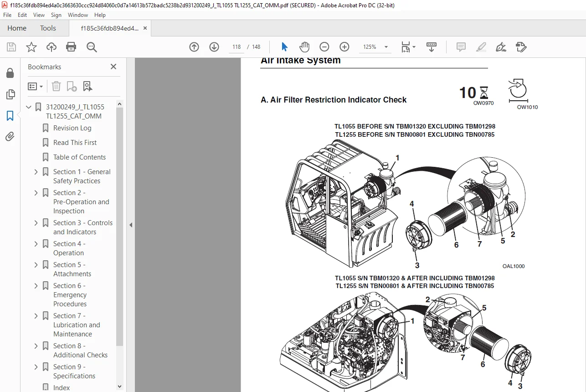Go to next page arrow

[214, 47]
